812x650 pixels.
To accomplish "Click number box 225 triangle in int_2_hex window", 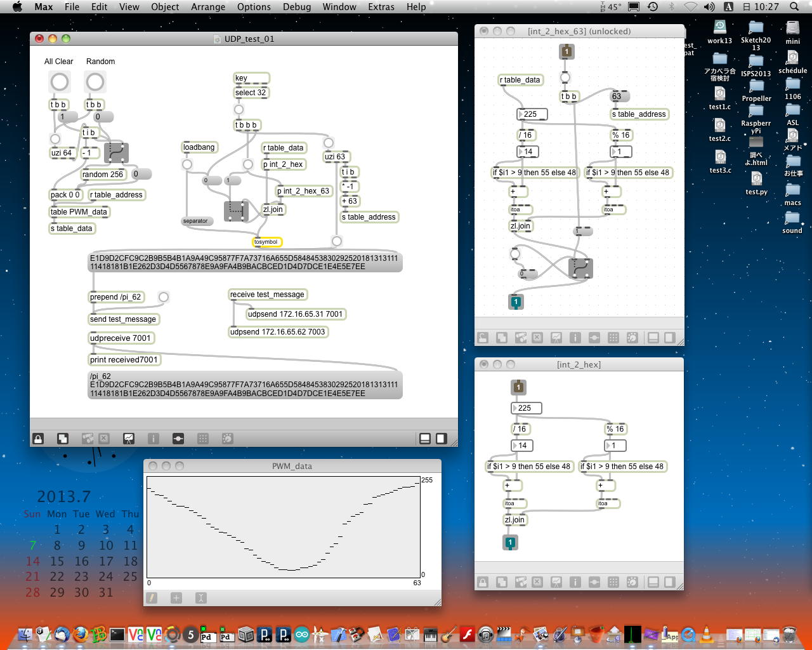I will coord(515,408).
